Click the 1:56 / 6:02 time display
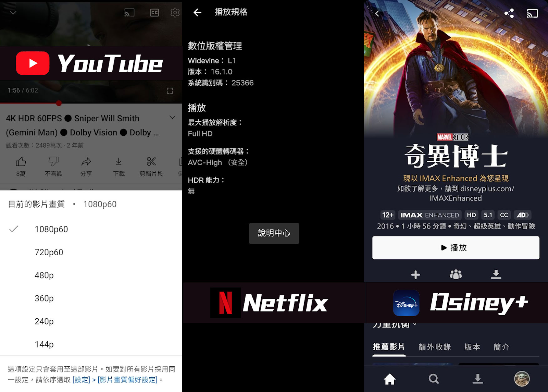The image size is (548, 392). click(23, 90)
